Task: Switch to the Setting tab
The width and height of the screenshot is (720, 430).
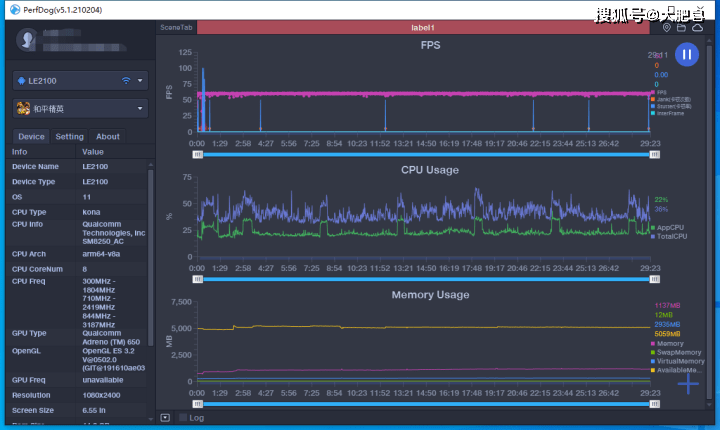Action: 69,136
